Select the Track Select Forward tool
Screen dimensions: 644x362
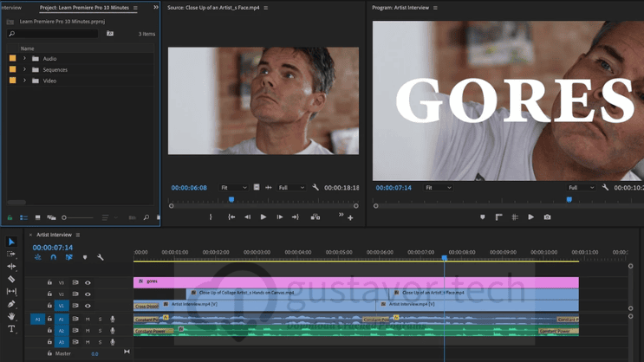[x=11, y=254]
